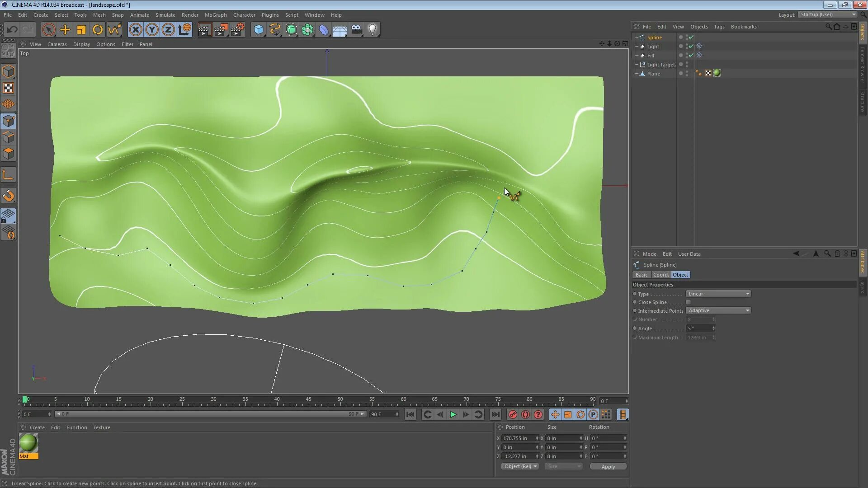Switch to the Coord. tab
Image resolution: width=868 pixels, height=488 pixels.
pos(660,275)
